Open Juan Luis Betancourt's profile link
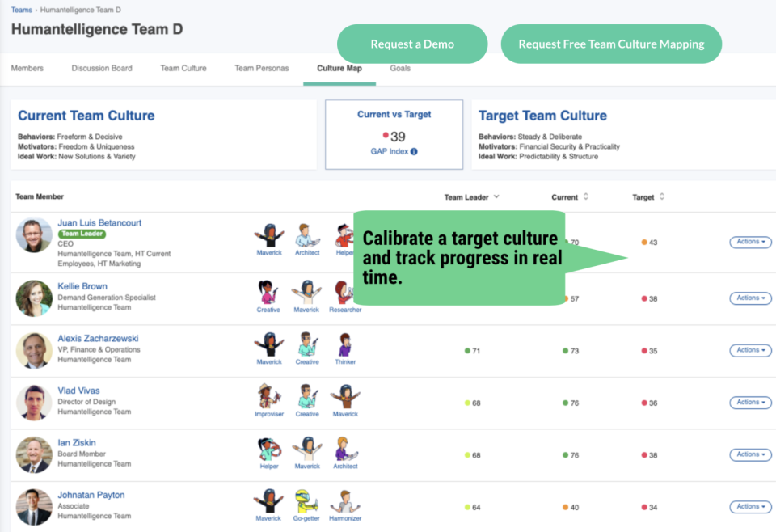The width and height of the screenshot is (776, 532). (x=99, y=222)
